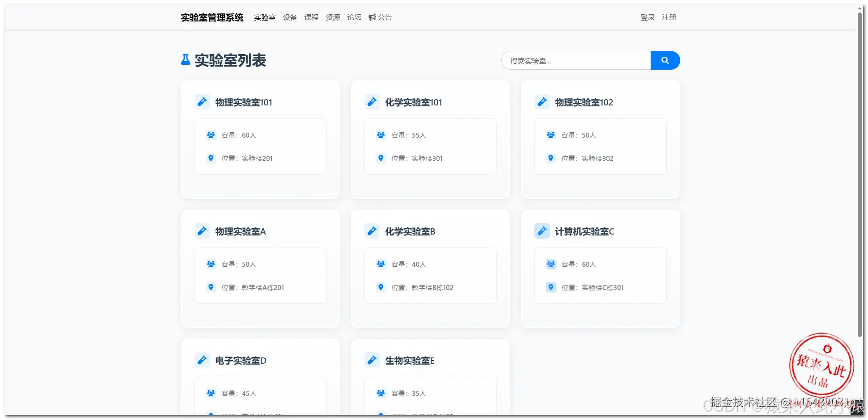Select the pencil icon on 计算机实验室C card

point(542,231)
